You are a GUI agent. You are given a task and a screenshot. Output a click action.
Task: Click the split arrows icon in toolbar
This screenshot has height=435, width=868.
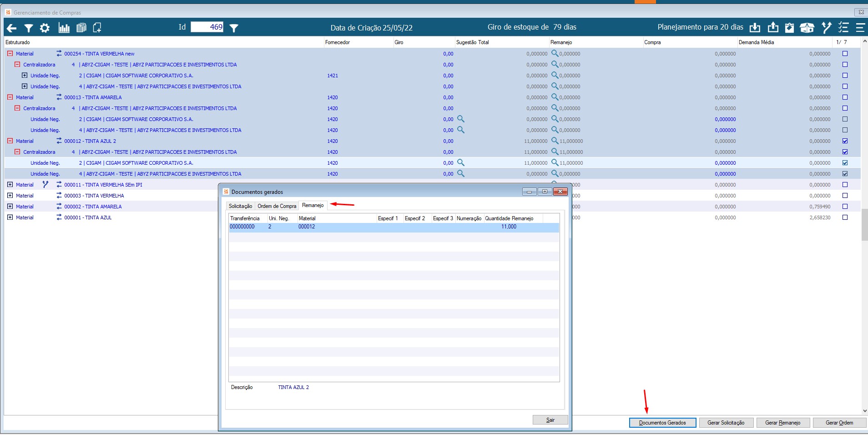[x=827, y=28]
